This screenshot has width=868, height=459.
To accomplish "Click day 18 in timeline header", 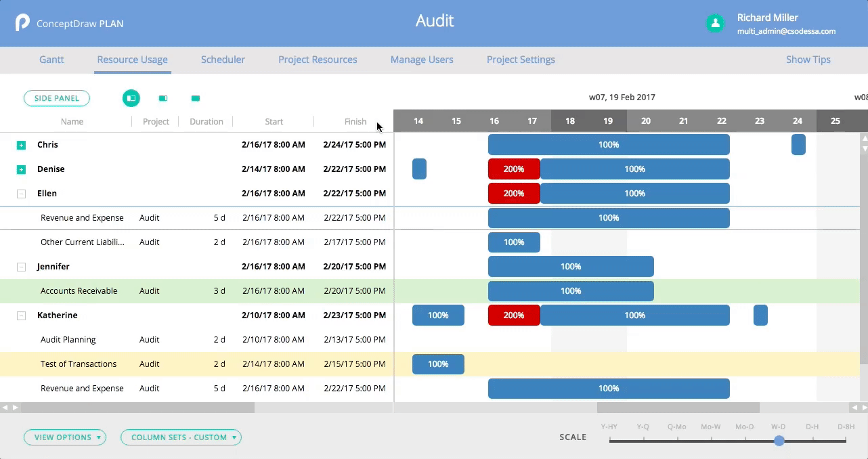I will pos(570,121).
